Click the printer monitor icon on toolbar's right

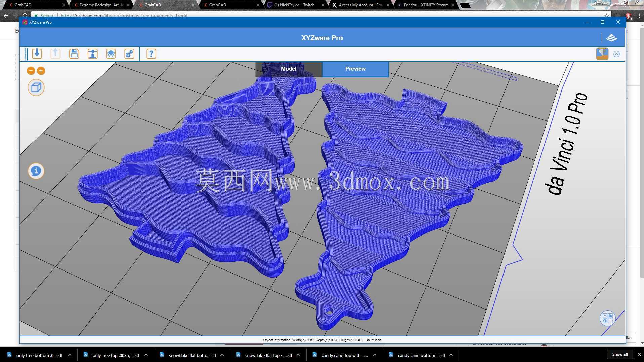coord(602,54)
